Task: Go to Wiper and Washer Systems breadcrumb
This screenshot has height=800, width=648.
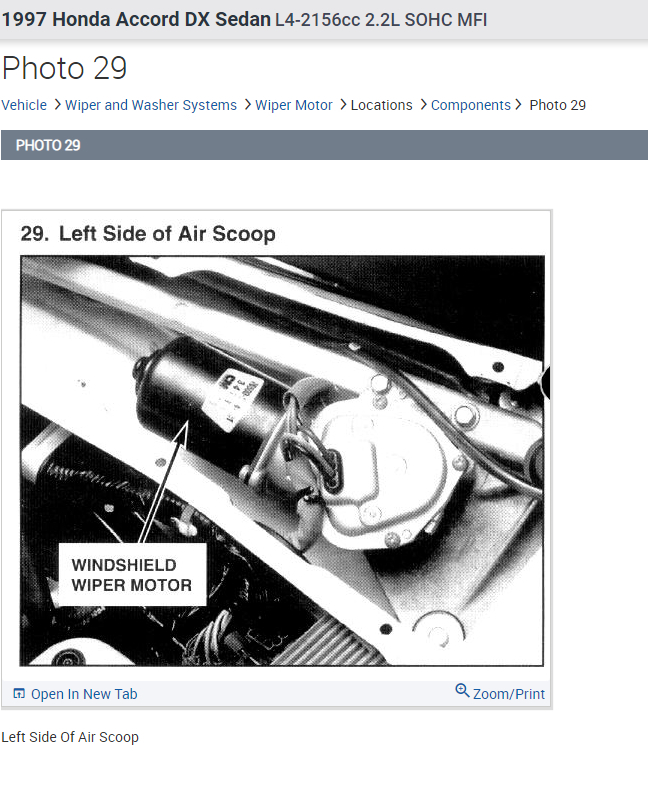Action: [x=151, y=105]
